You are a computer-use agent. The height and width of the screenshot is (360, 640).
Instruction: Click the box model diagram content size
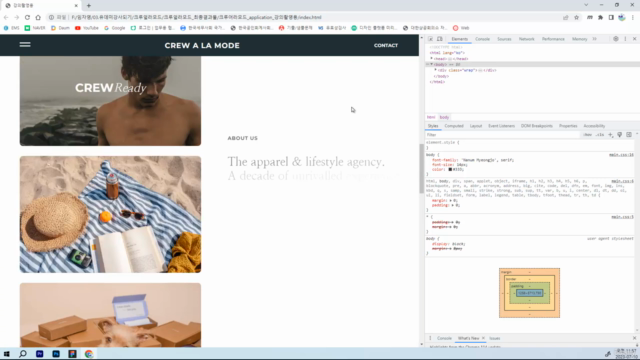tap(529, 293)
